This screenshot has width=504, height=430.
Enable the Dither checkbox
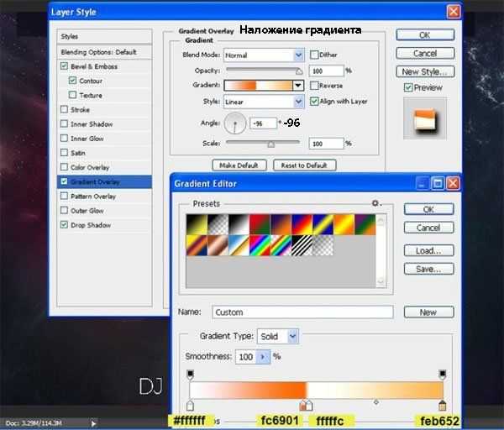point(314,55)
